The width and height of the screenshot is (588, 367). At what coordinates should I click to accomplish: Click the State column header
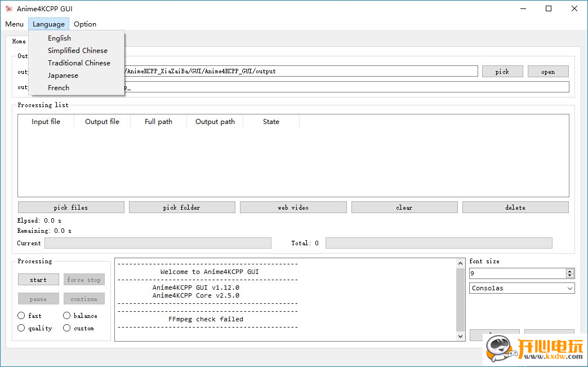(271, 122)
